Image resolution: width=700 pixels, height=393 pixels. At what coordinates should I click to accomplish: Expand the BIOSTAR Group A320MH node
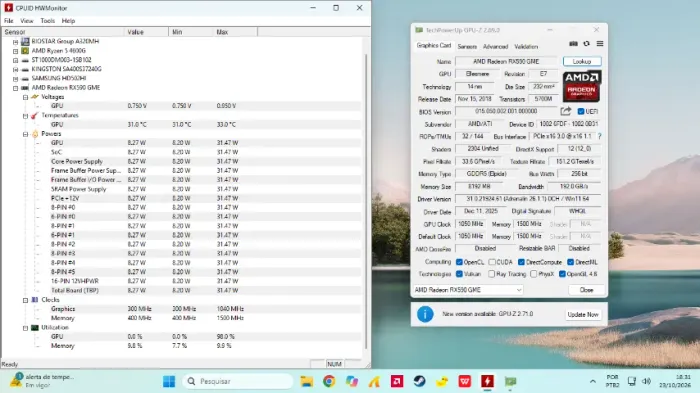(x=16, y=42)
